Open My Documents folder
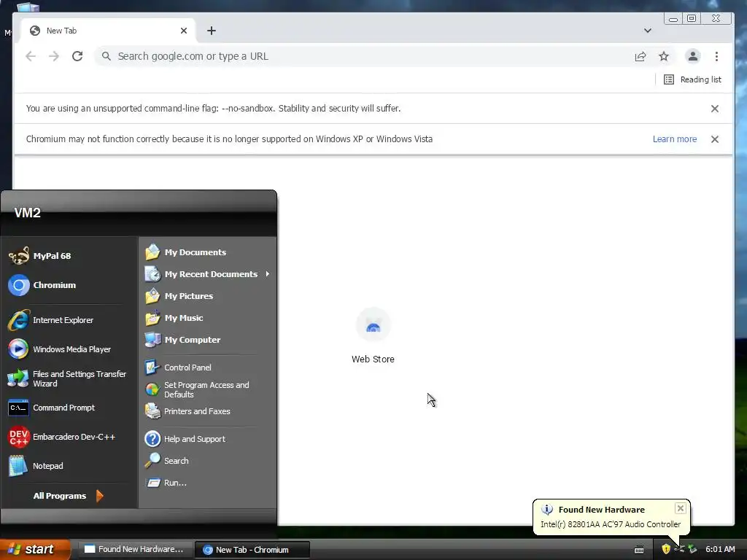747x560 pixels. point(207,252)
